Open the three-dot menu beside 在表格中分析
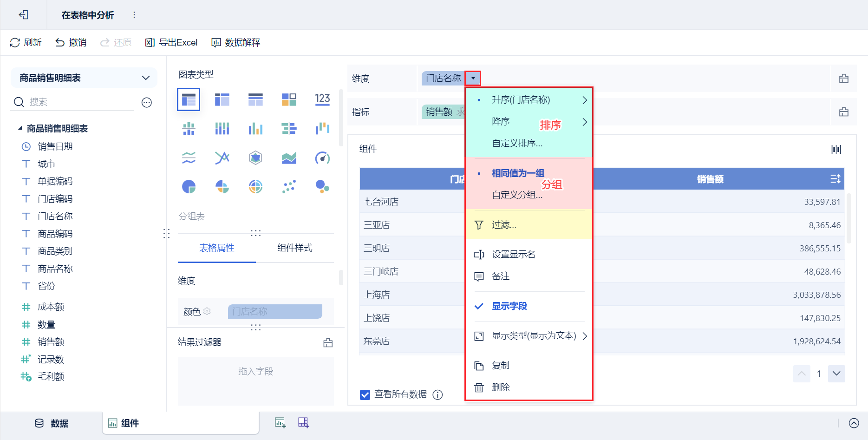868x440 pixels. point(134,15)
